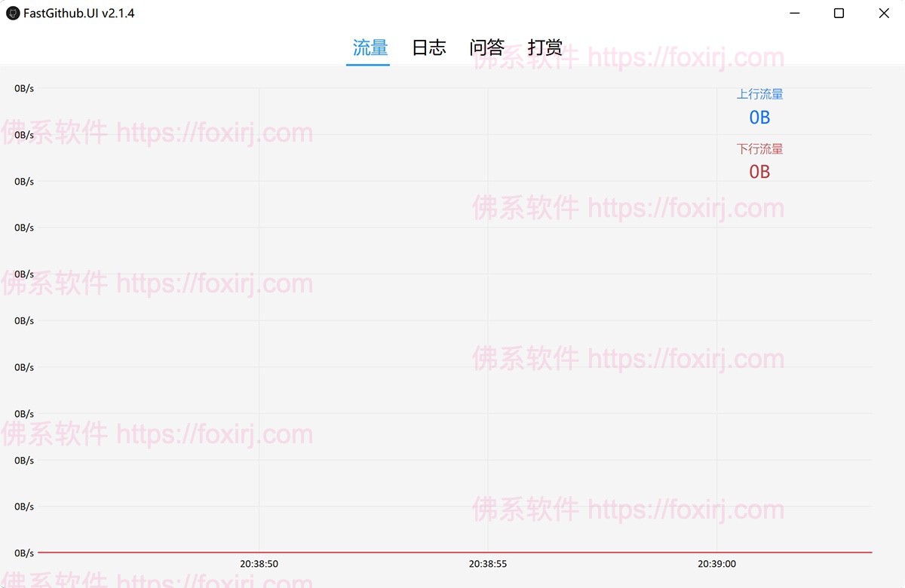This screenshot has height=588, width=905.
Task: Open the 问答 tab
Action: click(487, 47)
